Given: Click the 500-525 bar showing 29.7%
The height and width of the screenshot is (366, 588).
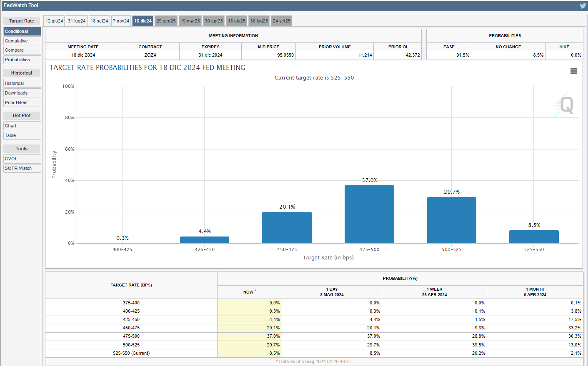Looking at the screenshot, I should (x=451, y=220).
